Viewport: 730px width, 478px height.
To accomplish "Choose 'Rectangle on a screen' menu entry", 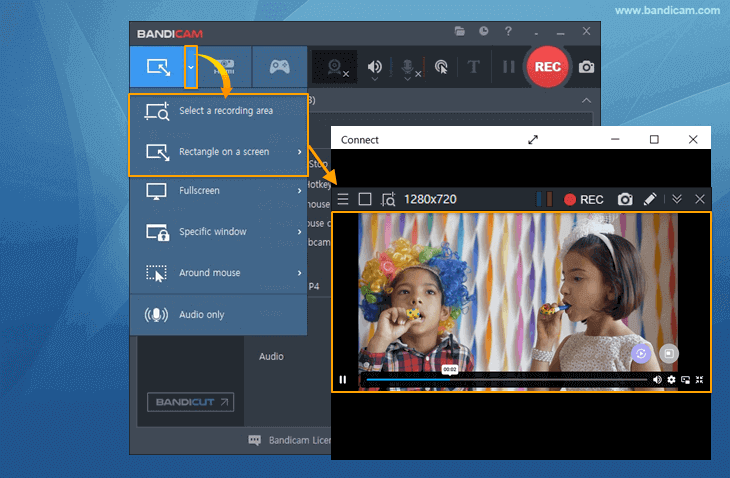I will [219, 152].
